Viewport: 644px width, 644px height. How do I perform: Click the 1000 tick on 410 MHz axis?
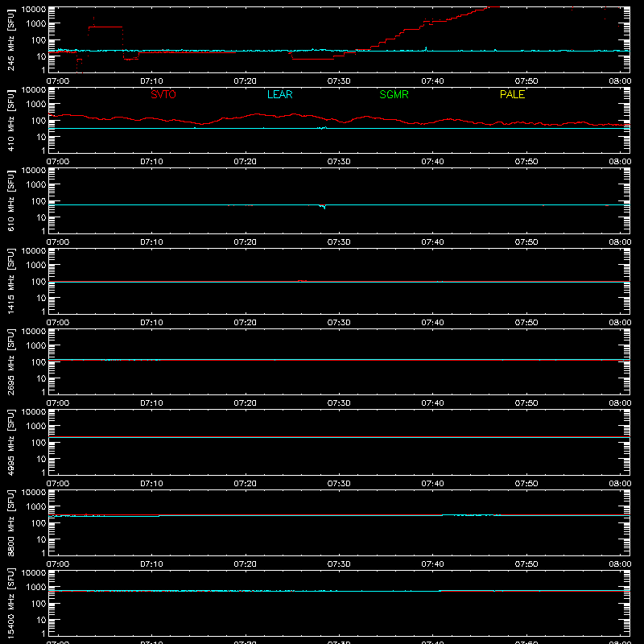(x=36, y=105)
